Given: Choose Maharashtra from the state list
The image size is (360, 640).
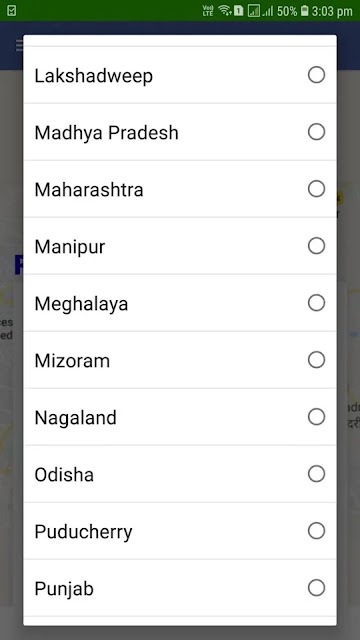Looking at the screenshot, I should pos(180,189).
